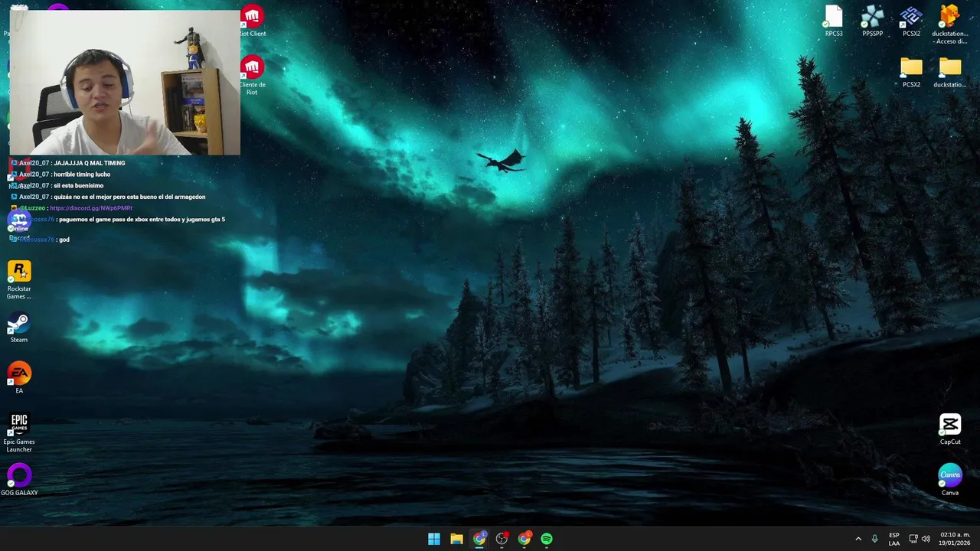Launch the PPSSPP desktop shortcut
The image size is (980, 551).
coord(872,21)
